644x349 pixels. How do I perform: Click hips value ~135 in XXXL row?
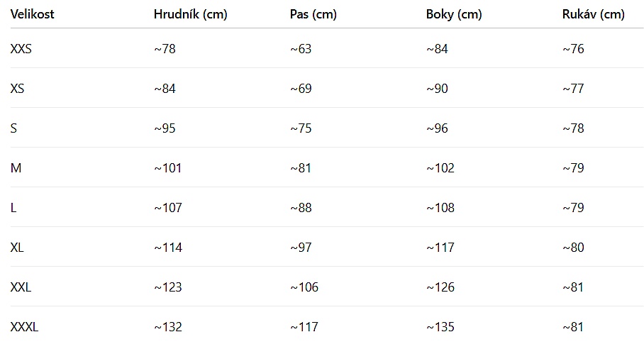tap(440, 327)
